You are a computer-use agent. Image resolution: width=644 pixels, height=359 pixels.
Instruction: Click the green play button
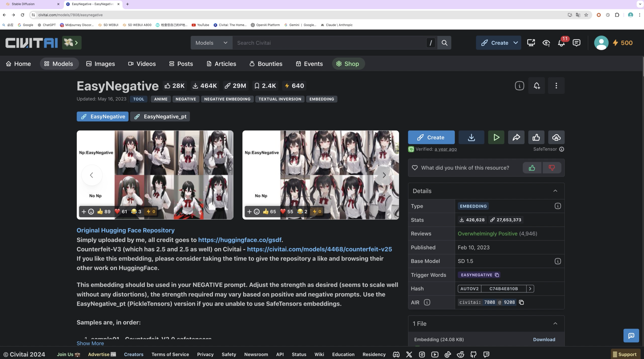(496, 137)
